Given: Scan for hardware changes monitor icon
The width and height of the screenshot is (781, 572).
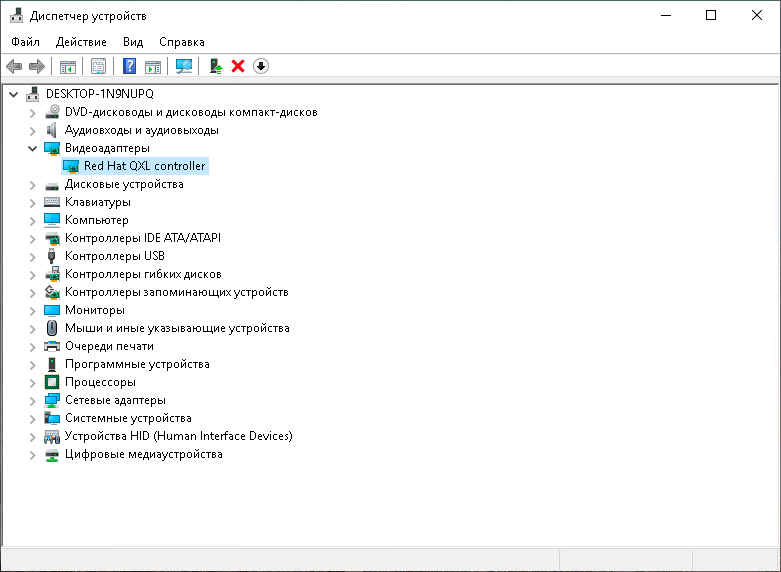Looking at the screenshot, I should tap(184, 66).
